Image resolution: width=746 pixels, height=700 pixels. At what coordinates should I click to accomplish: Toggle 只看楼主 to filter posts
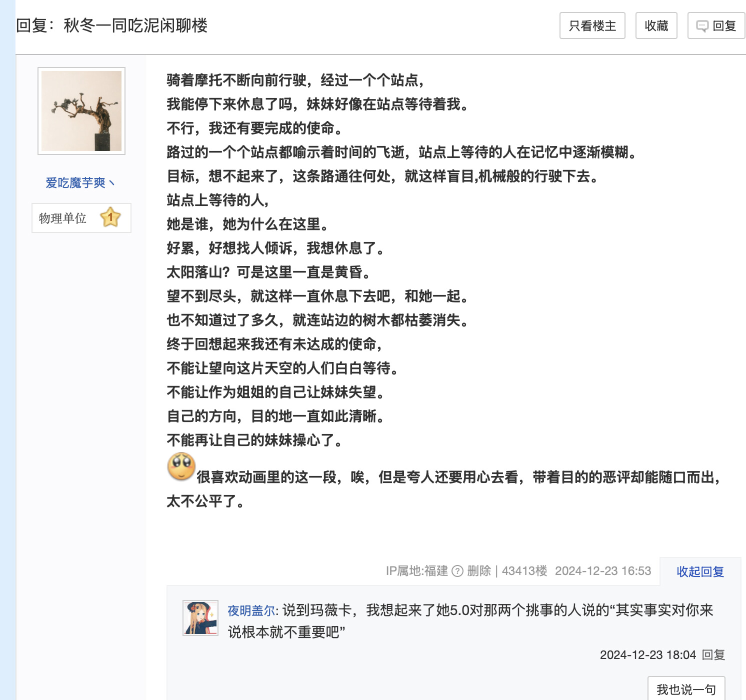(x=592, y=26)
